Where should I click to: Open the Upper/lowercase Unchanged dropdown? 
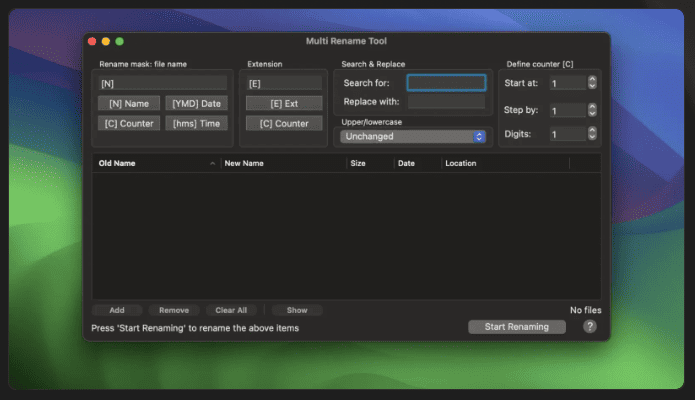413,136
